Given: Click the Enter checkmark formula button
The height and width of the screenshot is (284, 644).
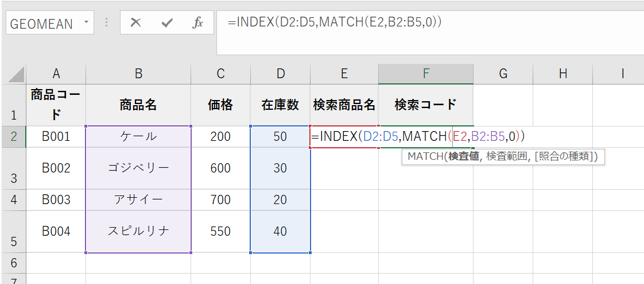Looking at the screenshot, I should click(167, 23).
